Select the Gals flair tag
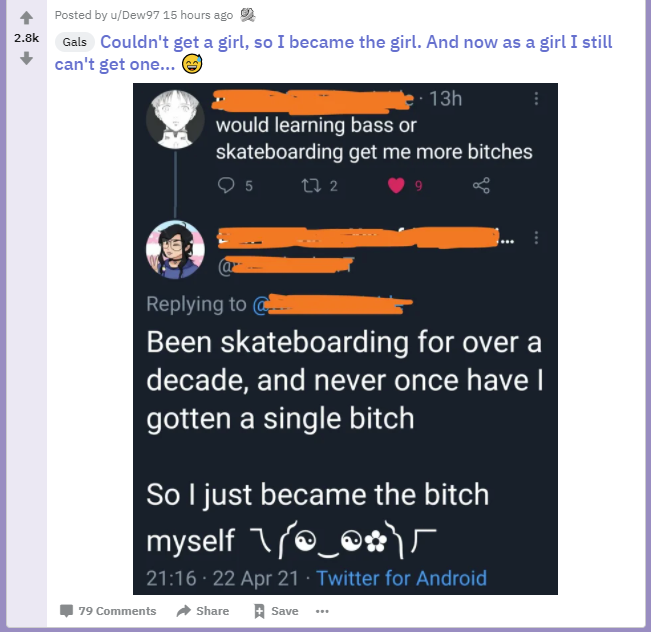 click(75, 42)
